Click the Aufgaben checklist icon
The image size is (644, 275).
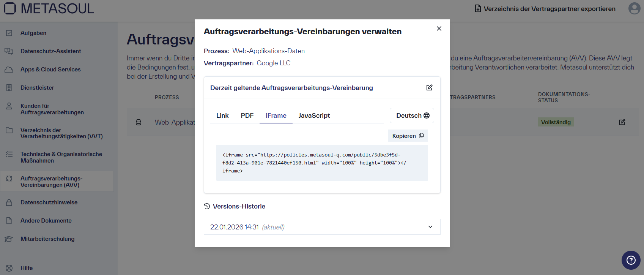9,33
